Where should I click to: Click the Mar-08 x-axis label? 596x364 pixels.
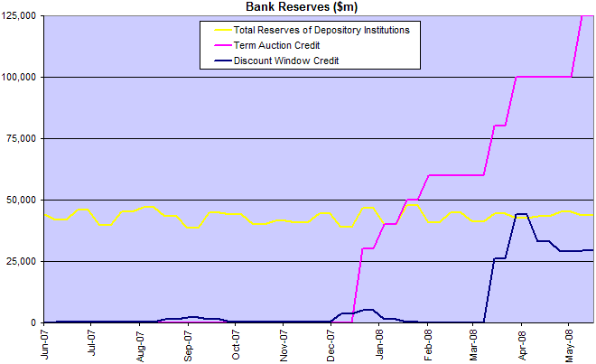coord(473,345)
